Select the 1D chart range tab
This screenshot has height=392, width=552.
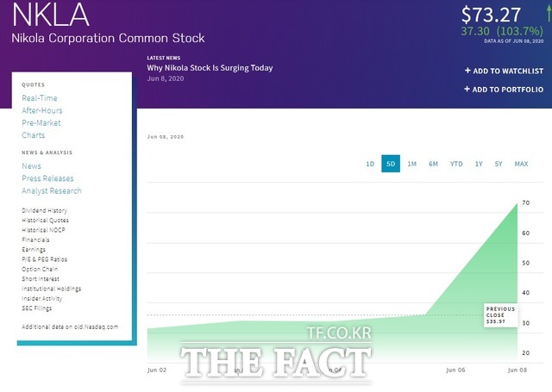click(370, 164)
